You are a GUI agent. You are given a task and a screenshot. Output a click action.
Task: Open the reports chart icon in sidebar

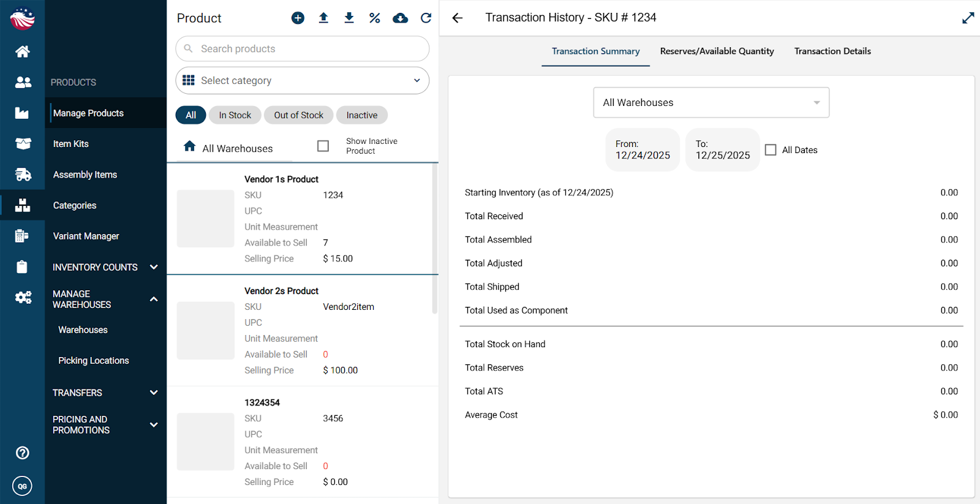[x=22, y=113]
